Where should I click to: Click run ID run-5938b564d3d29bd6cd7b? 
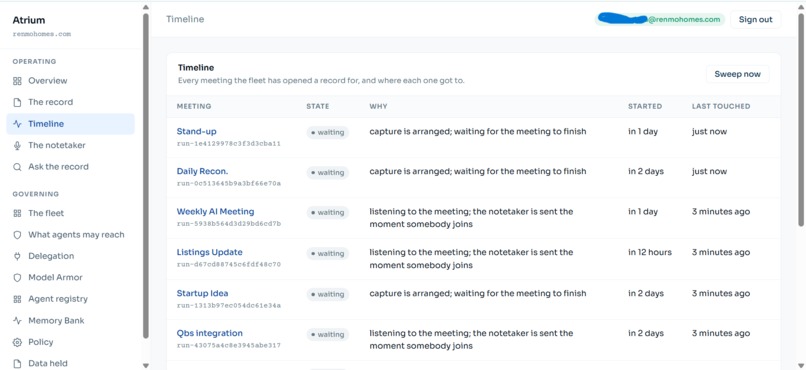tap(229, 224)
